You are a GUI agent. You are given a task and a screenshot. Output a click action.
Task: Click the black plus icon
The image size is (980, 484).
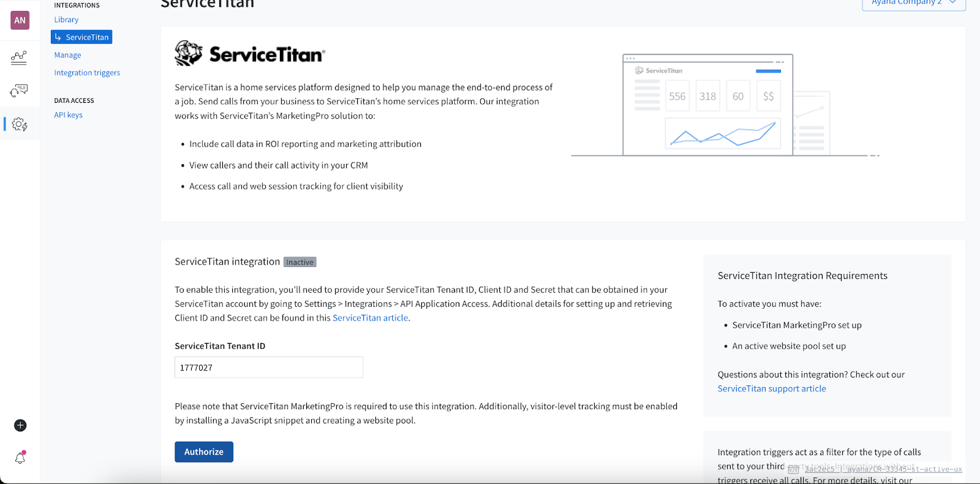click(x=20, y=425)
